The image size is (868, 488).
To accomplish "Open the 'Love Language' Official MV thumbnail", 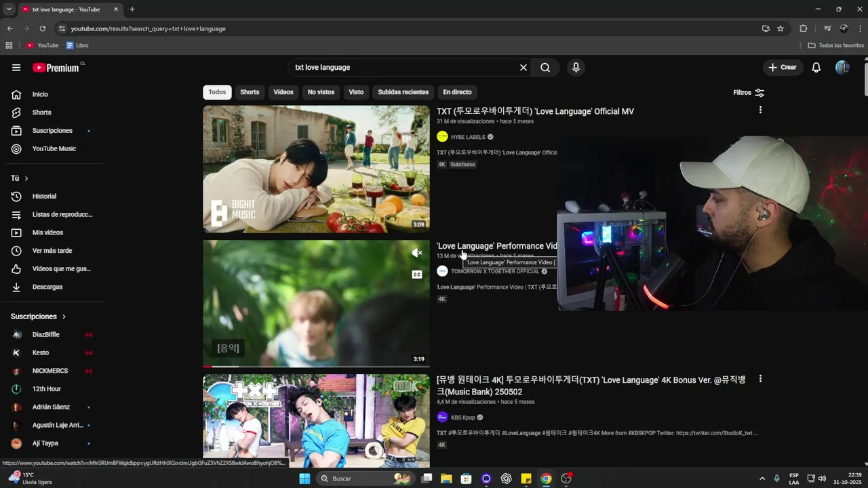I will [x=316, y=169].
